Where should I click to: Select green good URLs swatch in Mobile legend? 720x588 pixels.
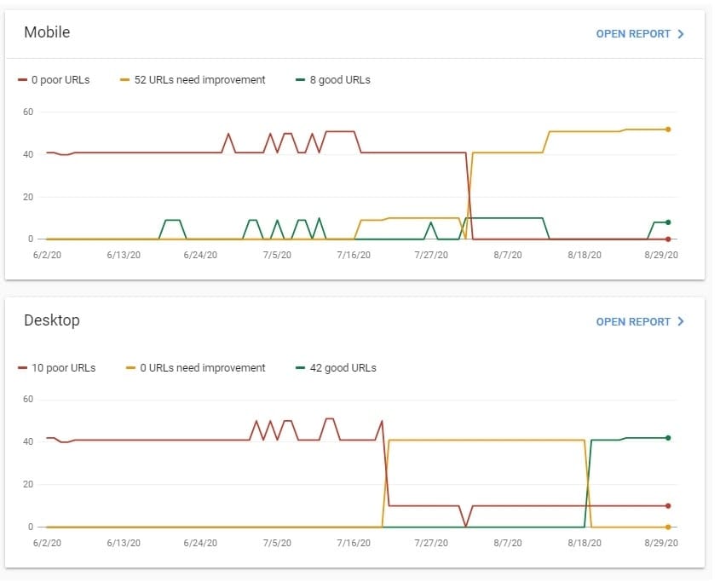click(x=300, y=80)
